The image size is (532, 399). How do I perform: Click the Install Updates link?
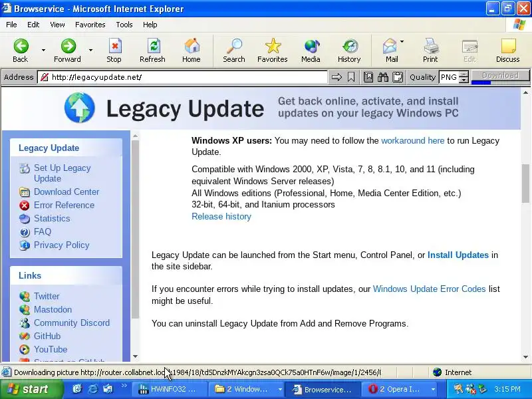point(458,255)
